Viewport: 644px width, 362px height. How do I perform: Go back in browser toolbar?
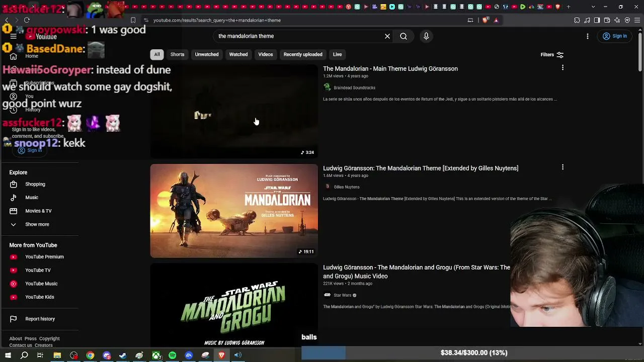pyautogui.click(x=7, y=20)
